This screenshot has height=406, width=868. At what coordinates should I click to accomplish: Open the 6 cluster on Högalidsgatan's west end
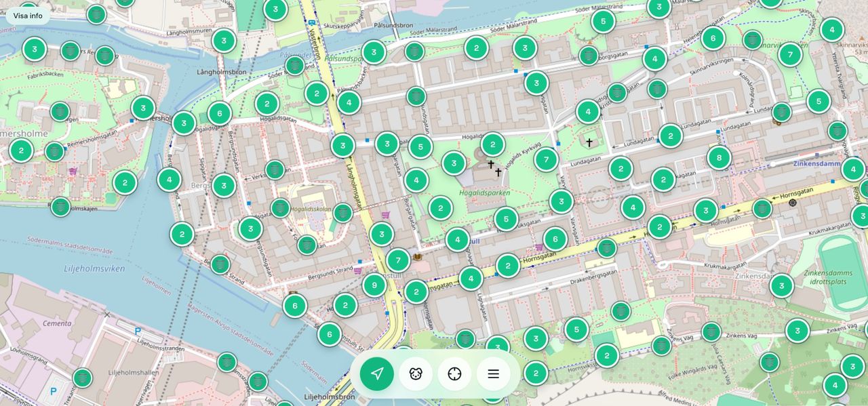(x=220, y=113)
